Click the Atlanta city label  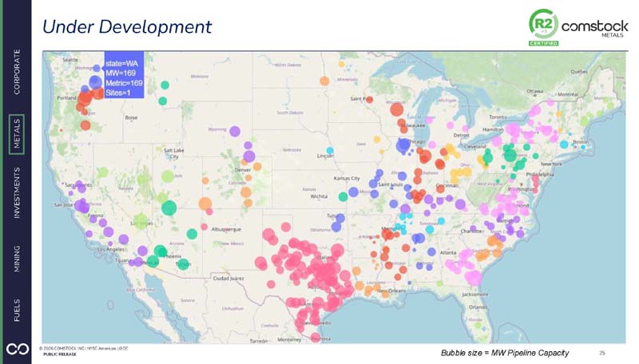(x=448, y=252)
